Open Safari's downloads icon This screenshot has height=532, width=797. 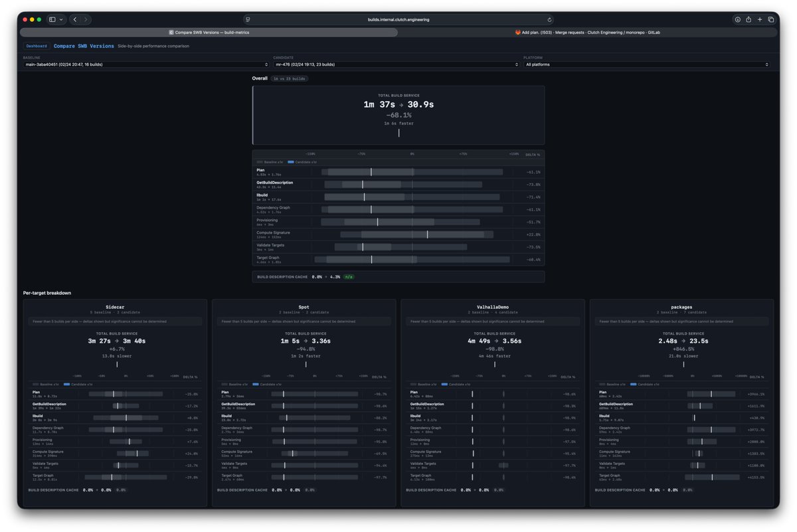pyautogui.click(x=737, y=20)
